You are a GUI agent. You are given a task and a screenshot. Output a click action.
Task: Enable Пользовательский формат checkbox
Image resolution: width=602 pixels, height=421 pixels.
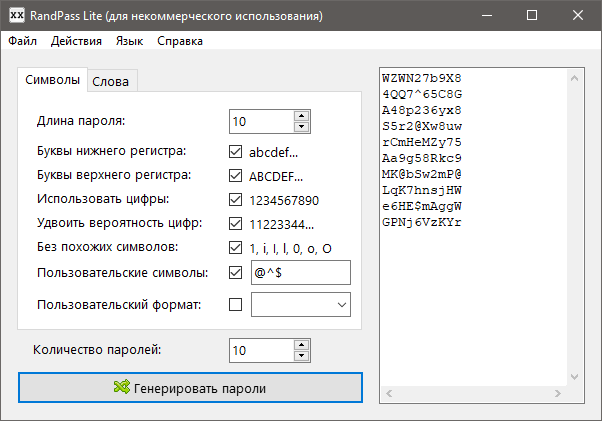coord(235,305)
